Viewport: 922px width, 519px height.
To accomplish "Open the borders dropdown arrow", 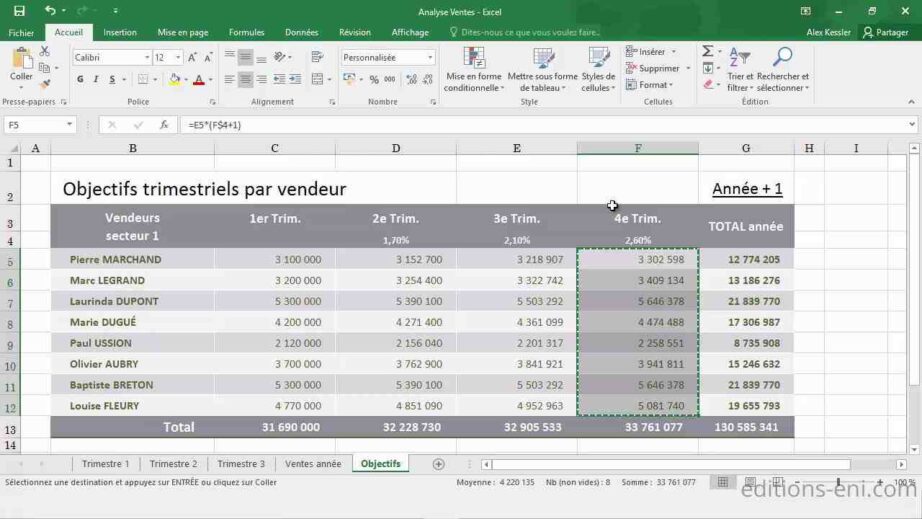I will click(x=155, y=79).
